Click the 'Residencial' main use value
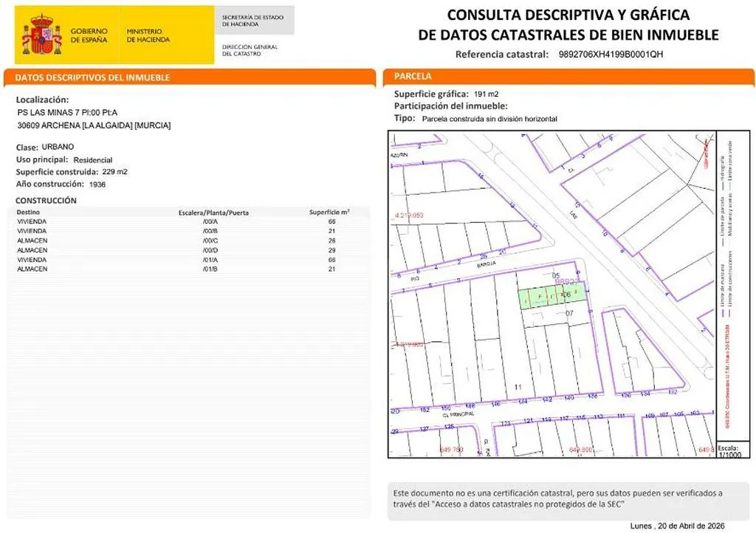 pyautogui.click(x=92, y=160)
